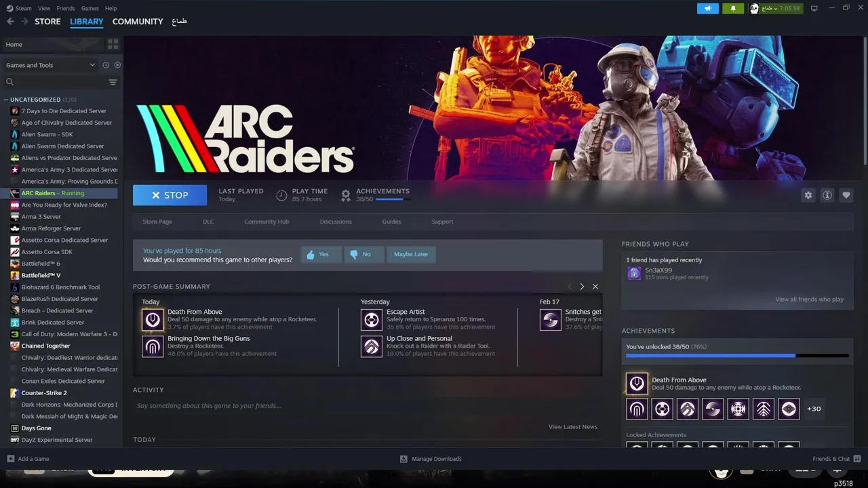The height and width of the screenshot is (488, 868).
Task: Open the Games menu
Action: (90, 8)
